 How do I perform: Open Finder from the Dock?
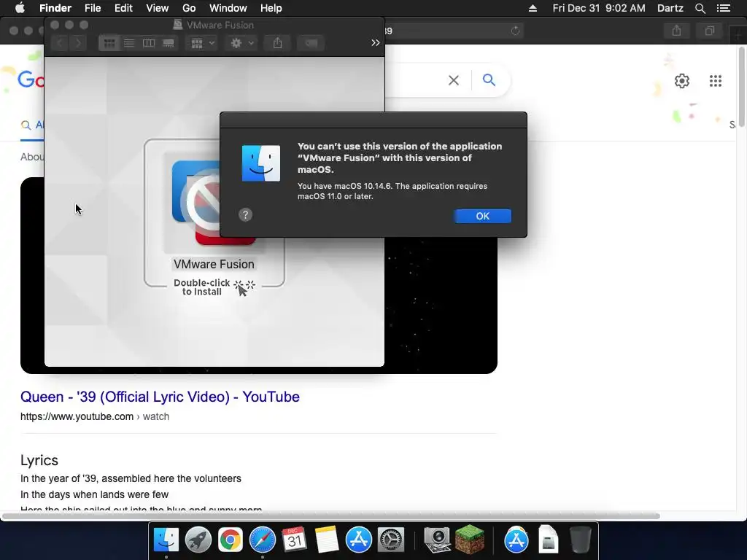166,540
